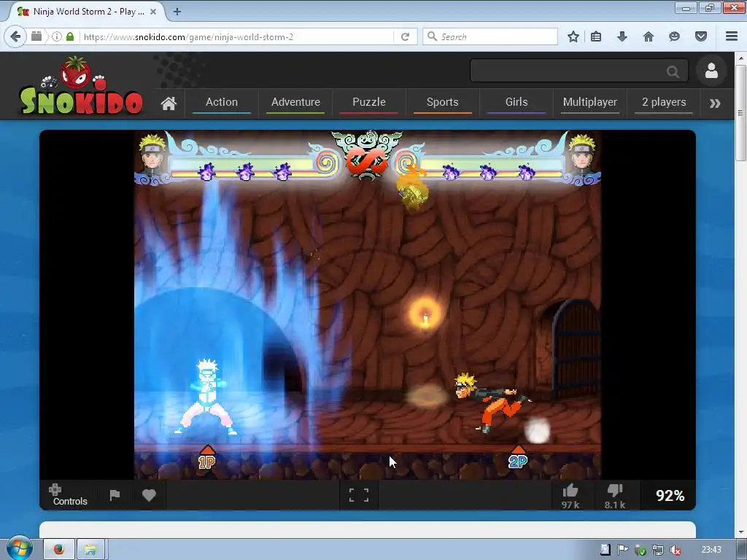
Task: Click the muted volume tray icon
Action: (x=675, y=550)
